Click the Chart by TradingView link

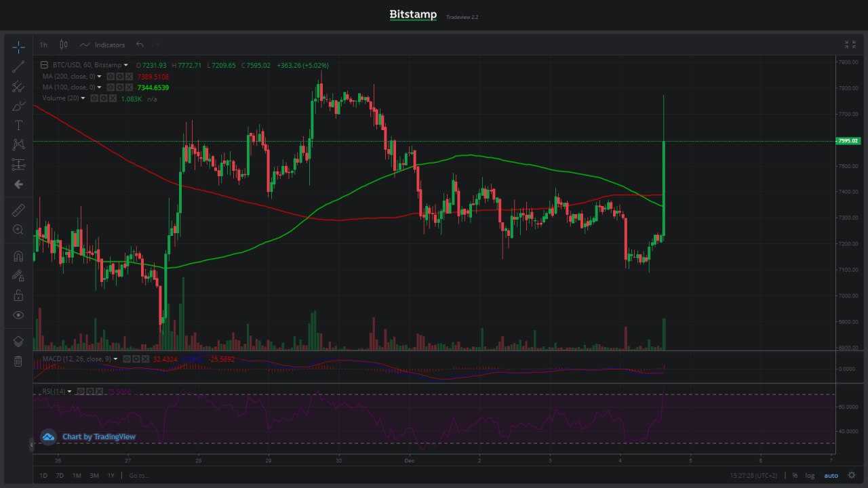(x=99, y=436)
